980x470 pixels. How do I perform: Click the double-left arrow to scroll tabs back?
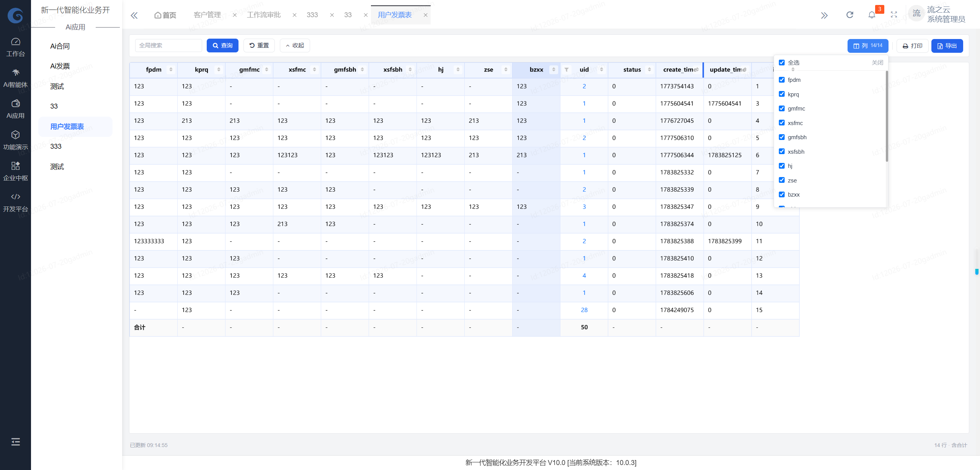[134, 15]
